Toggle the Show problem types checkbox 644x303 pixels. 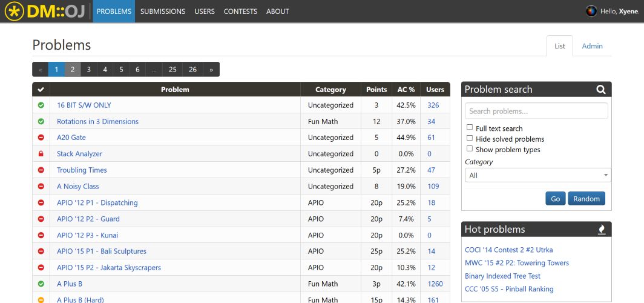click(470, 149)
